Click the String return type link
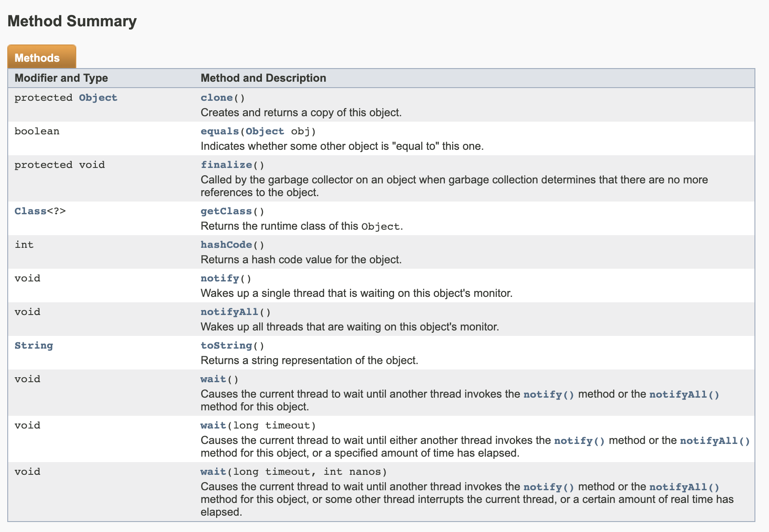 click(x=34, y=345)
